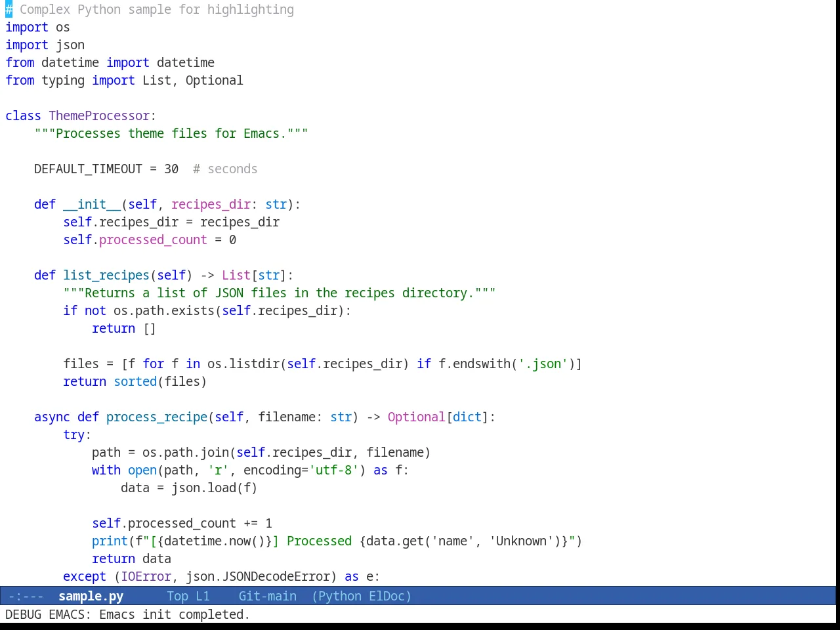Click the 'path = os.path.join' line
Screen dimensions: 840x630
pos(261,453)
